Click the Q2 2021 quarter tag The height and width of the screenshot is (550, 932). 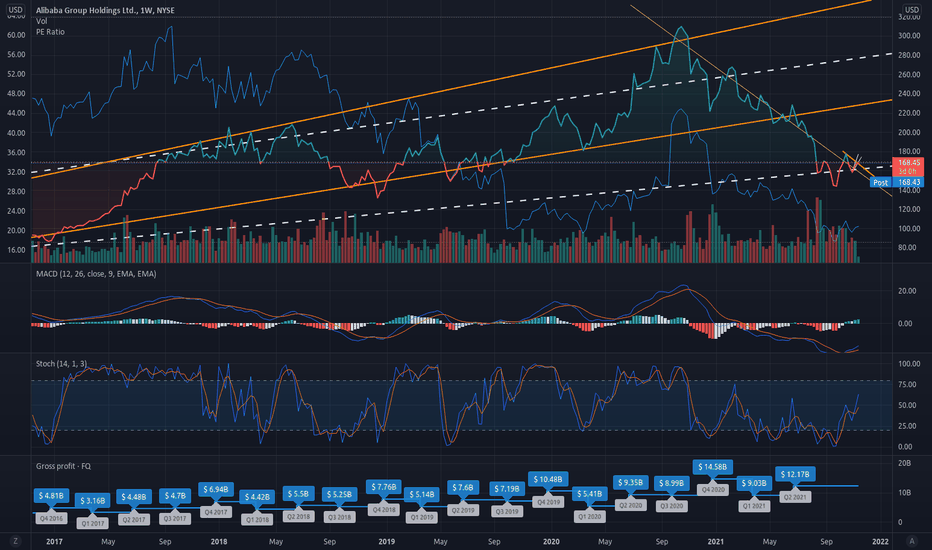tap(795, 497)
